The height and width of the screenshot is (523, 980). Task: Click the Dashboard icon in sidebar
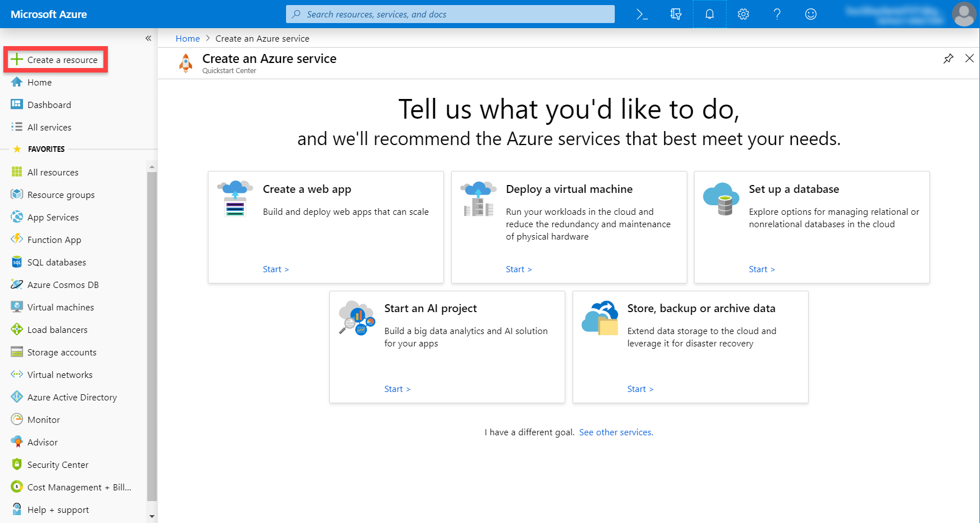click(17, 105)
